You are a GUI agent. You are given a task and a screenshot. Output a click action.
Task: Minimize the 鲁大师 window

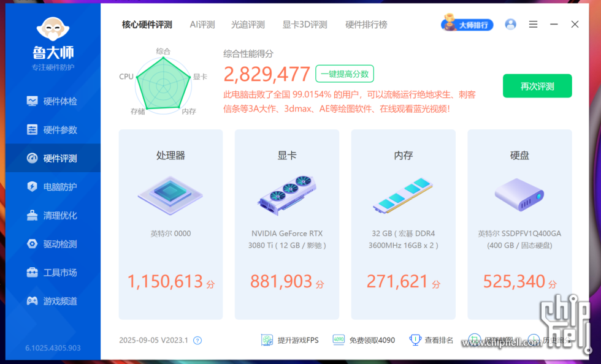click(x=554, y=24)
